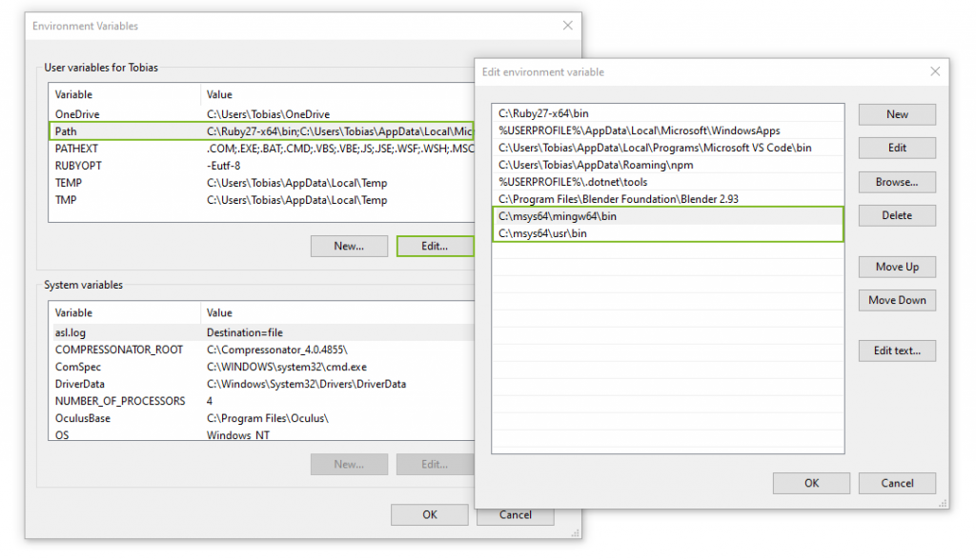Select the ComSpec system variable row
The image size is (976, 560).
[261, 367]
